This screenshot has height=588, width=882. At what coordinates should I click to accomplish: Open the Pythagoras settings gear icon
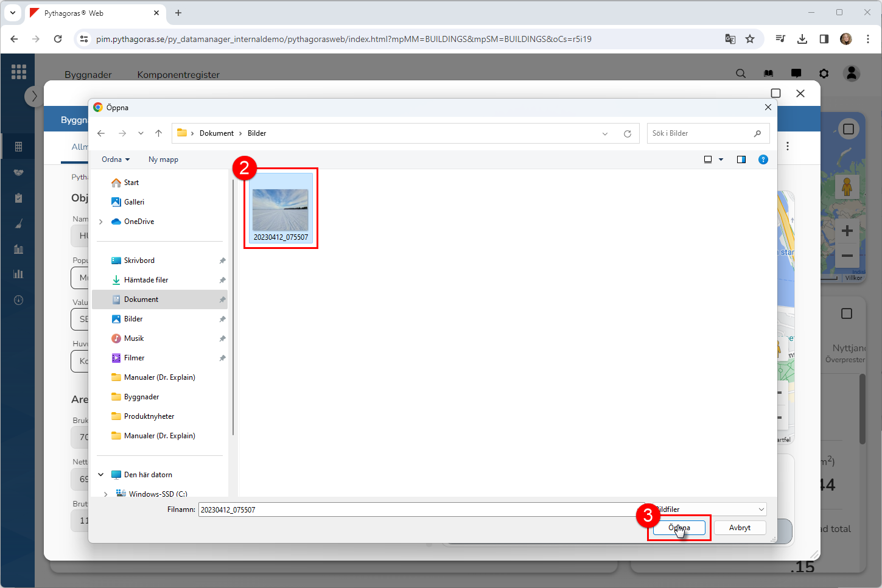(x=824, y=74)
